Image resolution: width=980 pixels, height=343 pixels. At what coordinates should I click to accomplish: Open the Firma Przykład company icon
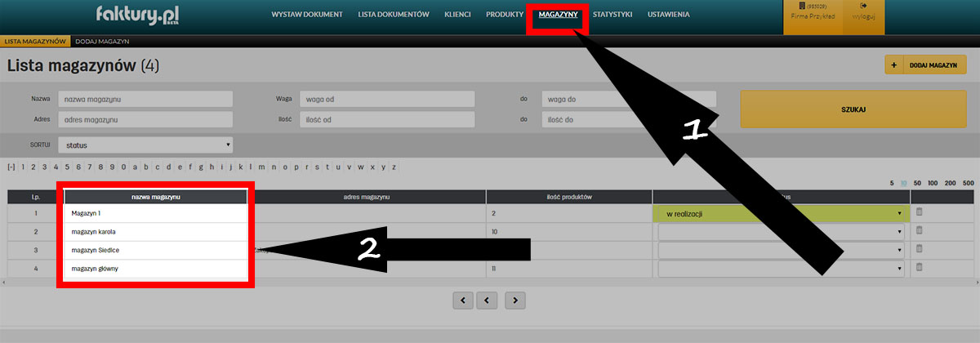click(x=812, y=7)
